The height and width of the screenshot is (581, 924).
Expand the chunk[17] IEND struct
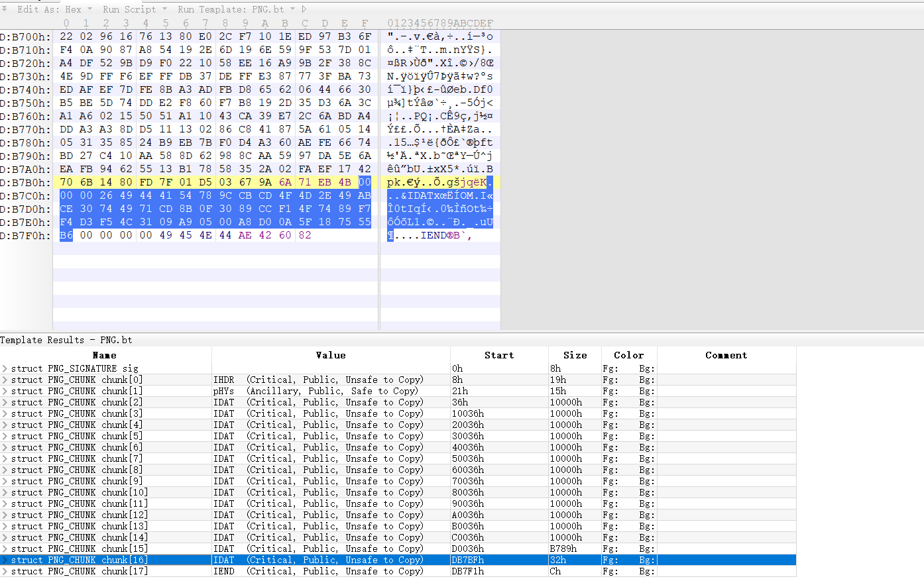click(x=5, y=572)
